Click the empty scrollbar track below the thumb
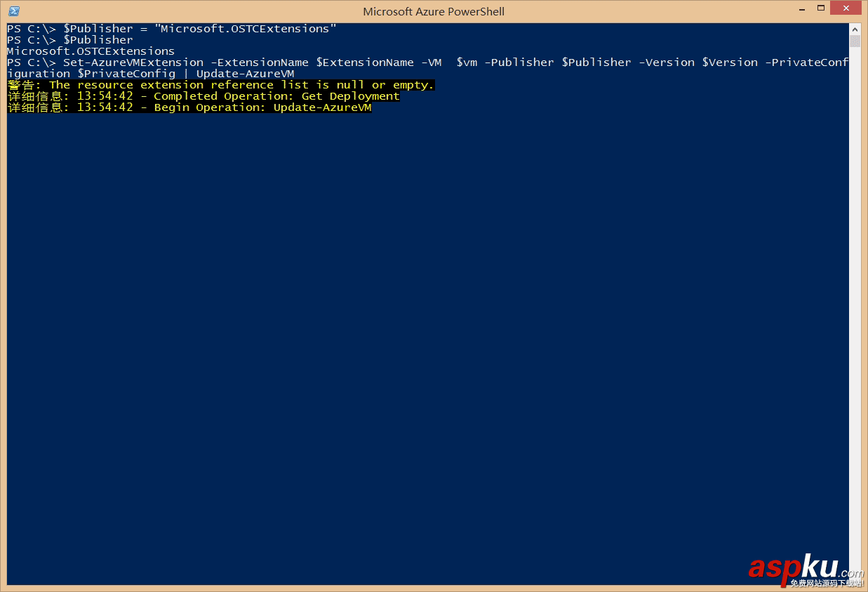 point(854,281)
